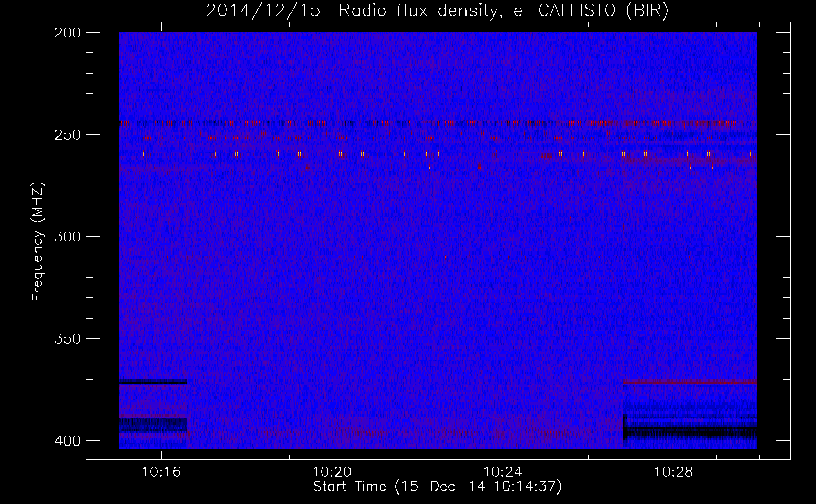Click the 350 frequency tick label
Image resolution: width=816 pixels, height=504 pixels.
[x=68, y=339]
